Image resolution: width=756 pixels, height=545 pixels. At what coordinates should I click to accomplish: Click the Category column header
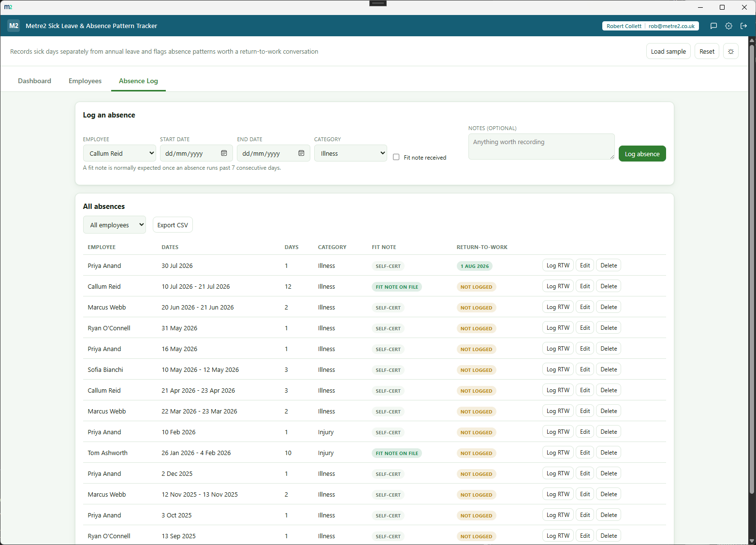pyautogui.click(x=332, y=247)
